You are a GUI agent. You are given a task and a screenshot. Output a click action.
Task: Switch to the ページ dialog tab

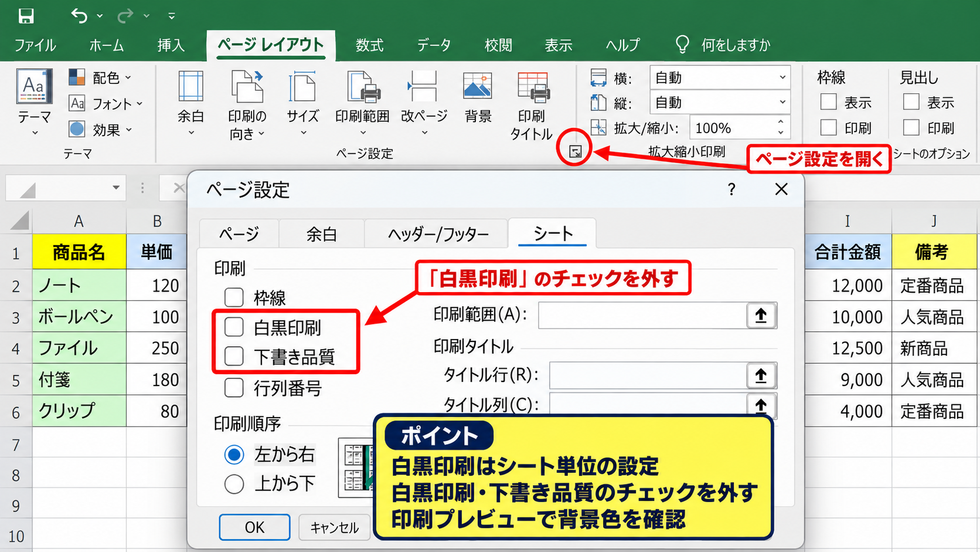point(239,234)
